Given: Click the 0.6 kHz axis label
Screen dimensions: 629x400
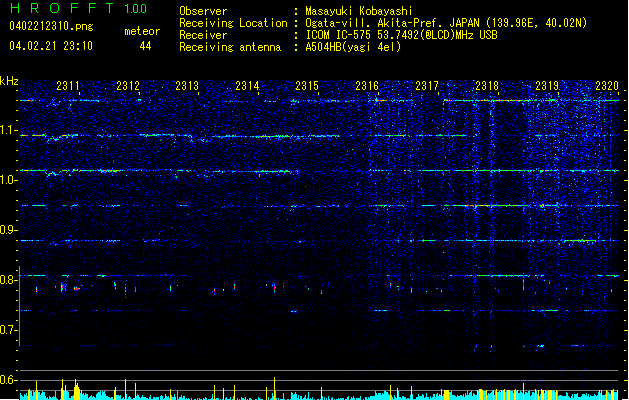Looking at the screenshot, I should point(8,380).
